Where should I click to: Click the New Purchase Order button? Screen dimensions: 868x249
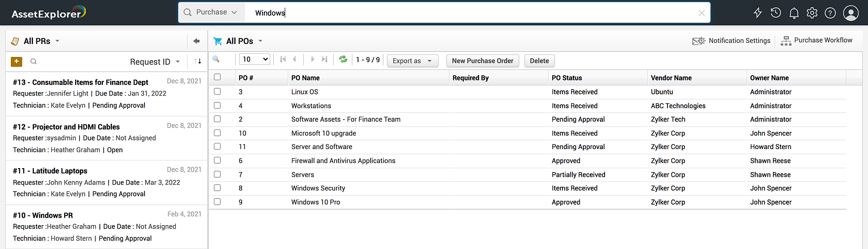pos(482,61)
